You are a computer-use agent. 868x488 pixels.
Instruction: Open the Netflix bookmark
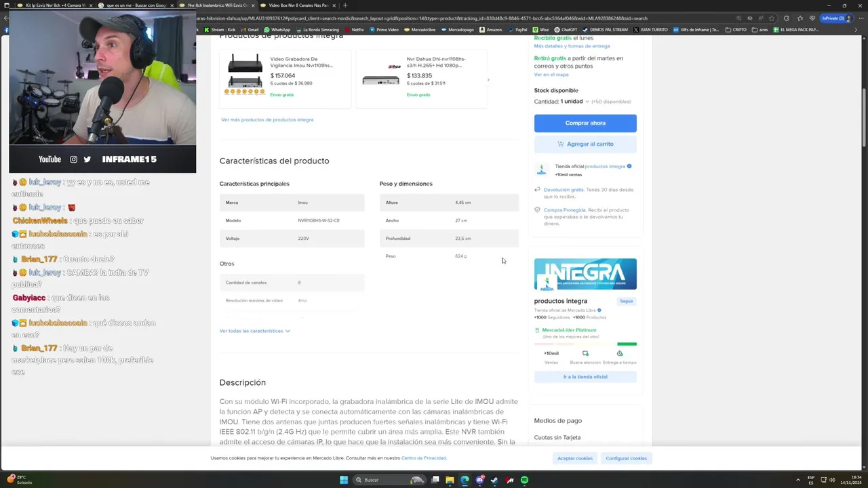[x=355, y=30]
